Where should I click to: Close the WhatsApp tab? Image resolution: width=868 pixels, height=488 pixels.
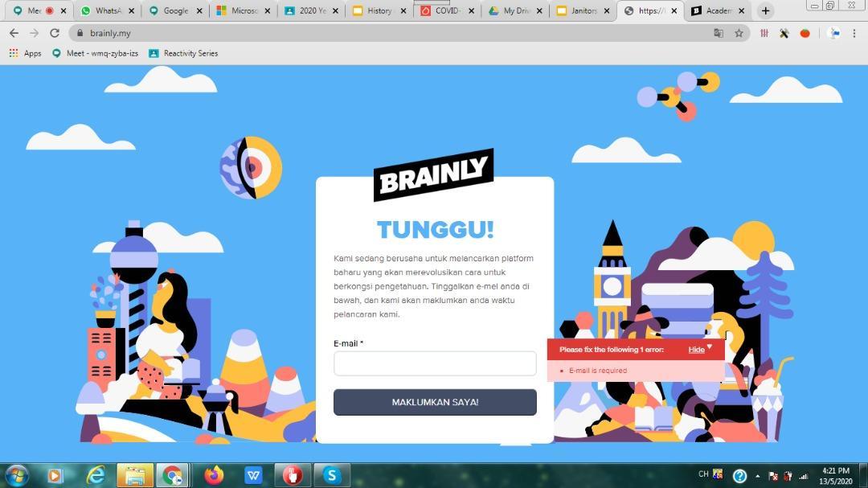click(x=131, y=10)
